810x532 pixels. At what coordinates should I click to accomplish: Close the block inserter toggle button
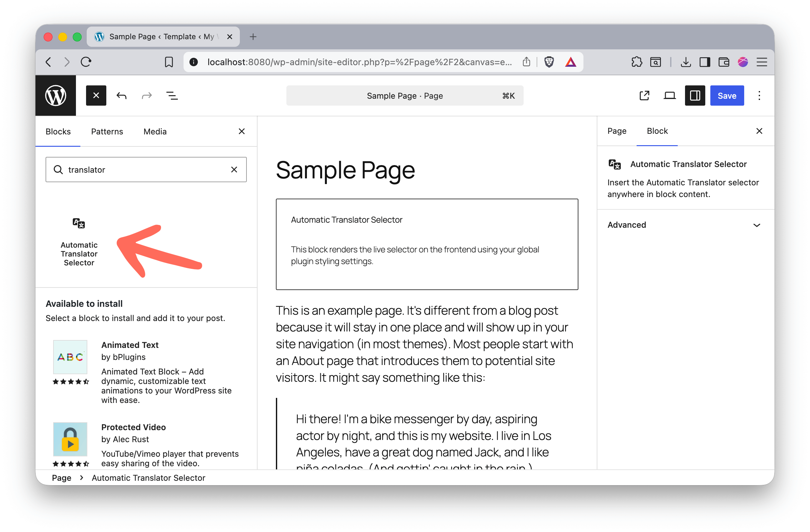96,96
